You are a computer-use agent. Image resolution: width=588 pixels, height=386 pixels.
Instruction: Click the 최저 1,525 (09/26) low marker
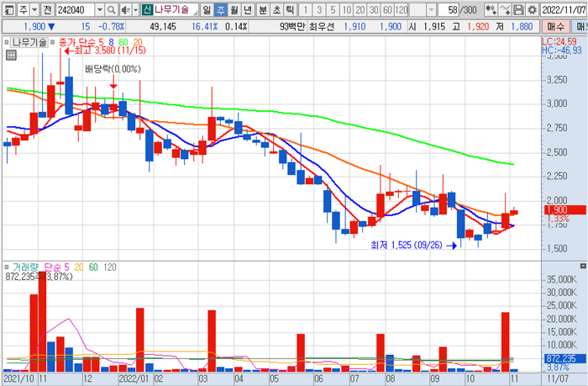tap(413, 246)
